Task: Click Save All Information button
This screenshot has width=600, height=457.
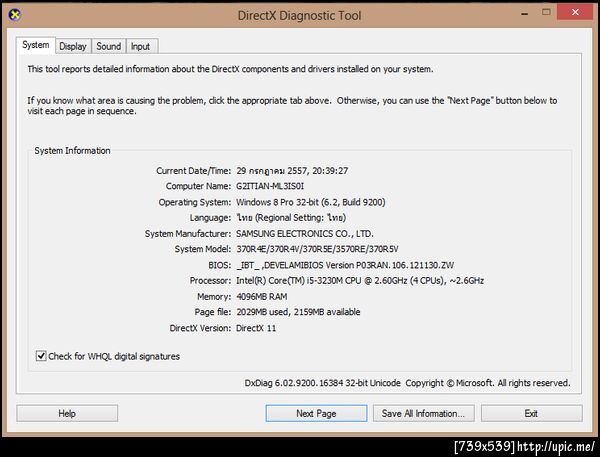Action: tap(424, 413)
